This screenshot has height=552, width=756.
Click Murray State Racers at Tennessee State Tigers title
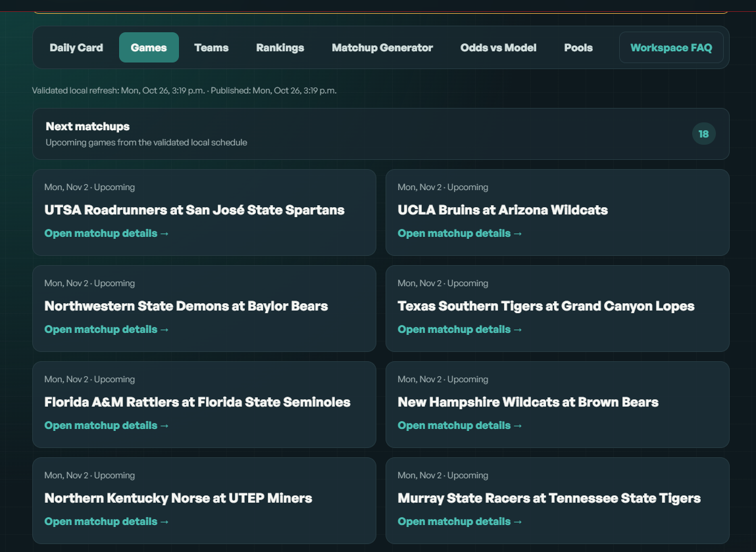(x=549, y=498)
